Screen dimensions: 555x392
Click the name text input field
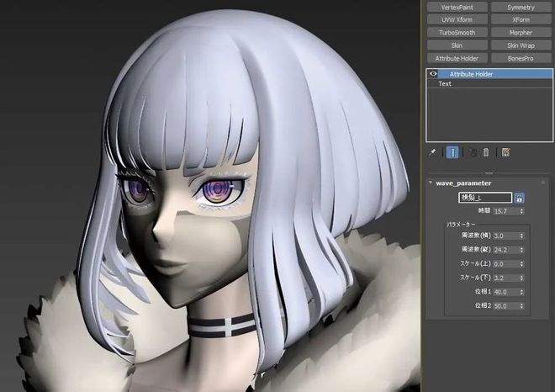click(484, 198)
